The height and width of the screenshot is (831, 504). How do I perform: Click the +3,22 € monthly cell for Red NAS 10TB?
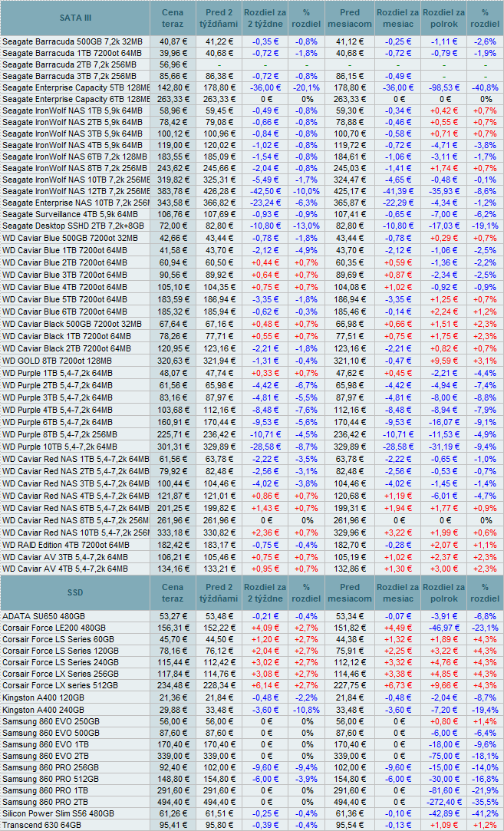[x=398, y=533]
